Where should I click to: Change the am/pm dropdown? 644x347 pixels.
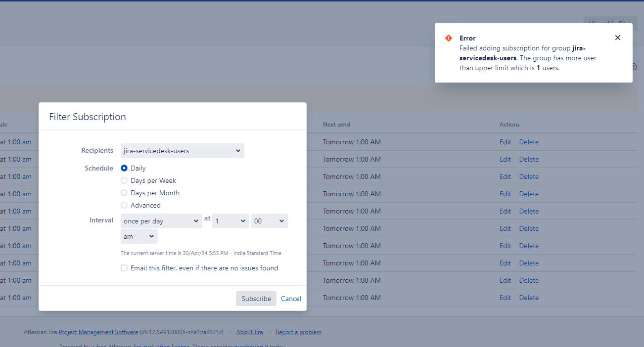pyautogui.click(x=138, y=236)
